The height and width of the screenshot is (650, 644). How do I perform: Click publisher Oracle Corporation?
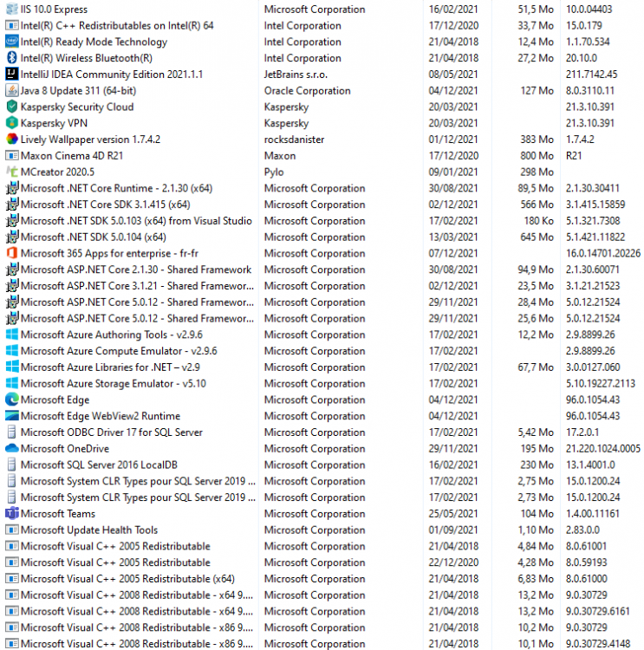308,90
